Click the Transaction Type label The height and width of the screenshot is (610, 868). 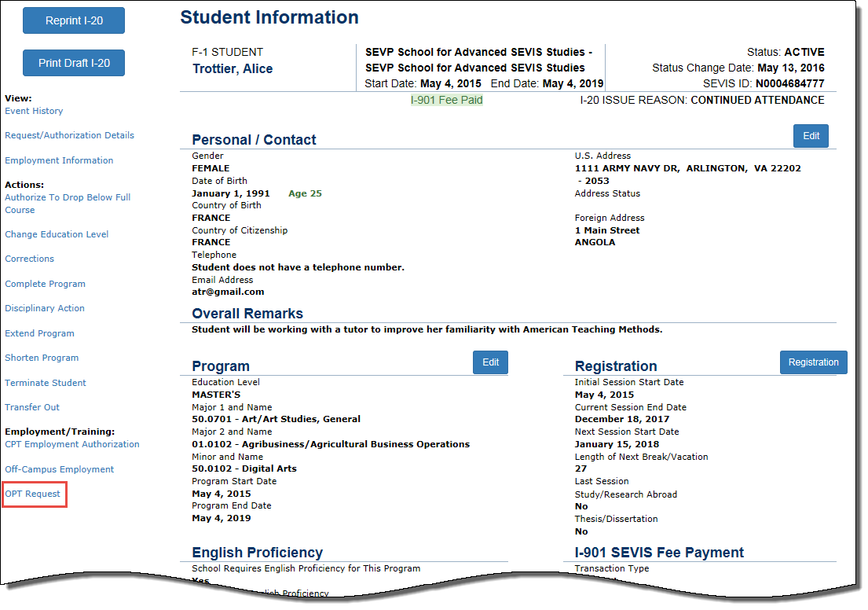tap(612, 568)
